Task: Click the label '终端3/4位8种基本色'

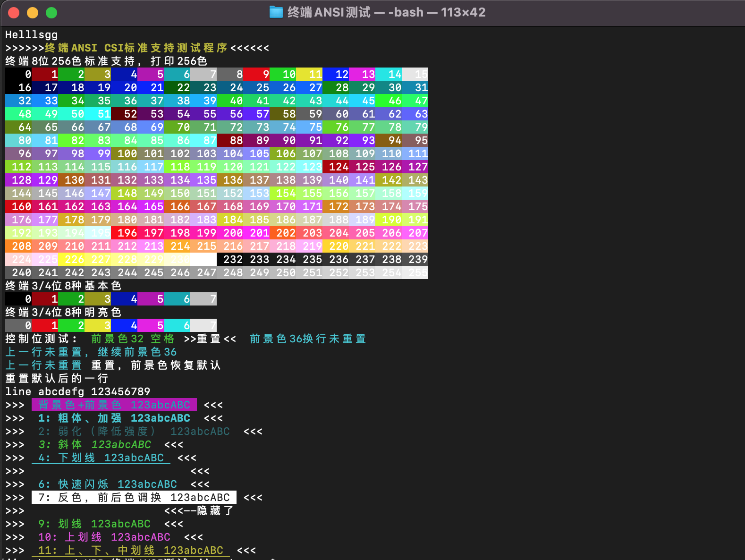Action: click(63, 286)
